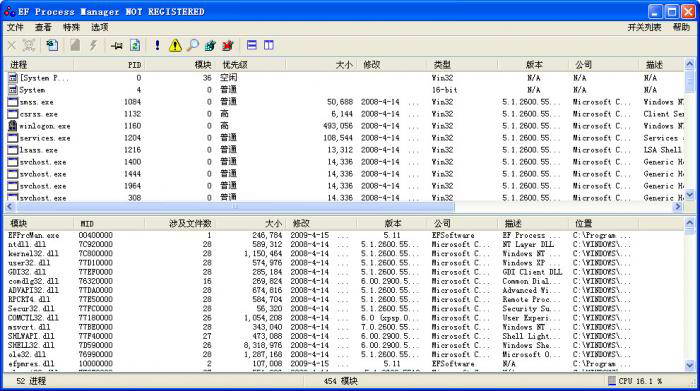Select svchost.exe process with PID 1444
This screenshot has width=700, height=391.
coord(344,174)
